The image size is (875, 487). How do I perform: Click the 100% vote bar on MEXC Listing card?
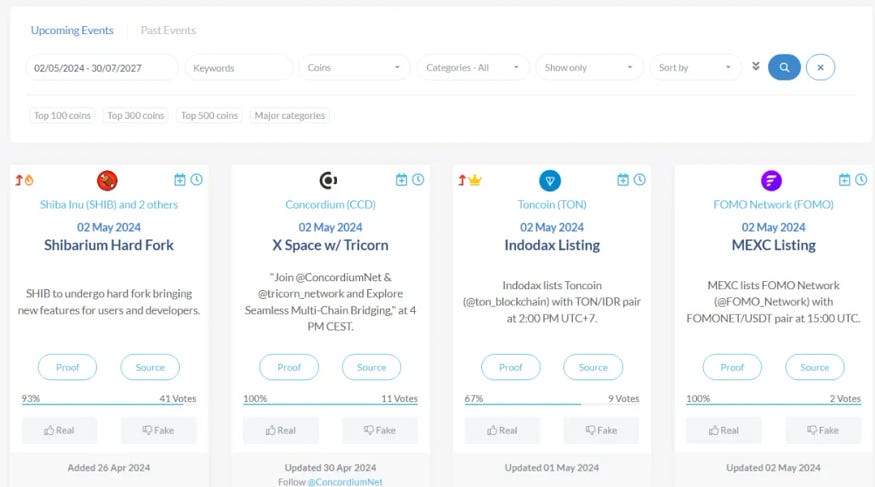click(773, 404)
